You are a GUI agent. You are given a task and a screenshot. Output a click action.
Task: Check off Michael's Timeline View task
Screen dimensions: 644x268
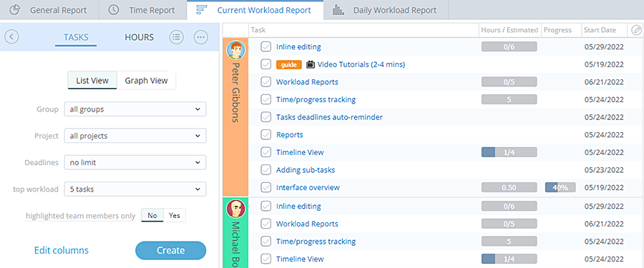click(266, 259)
